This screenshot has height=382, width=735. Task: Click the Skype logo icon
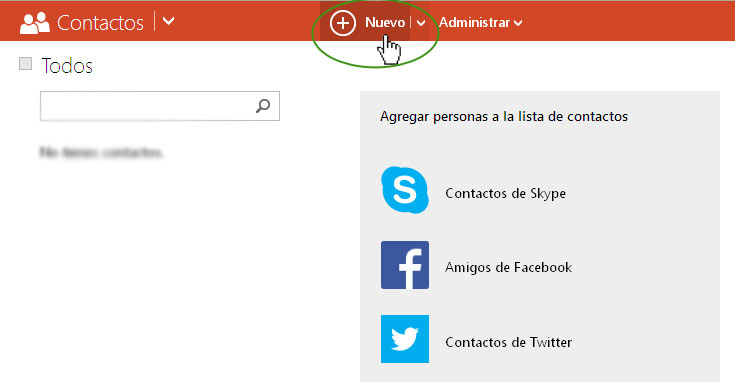click(405, 190)
